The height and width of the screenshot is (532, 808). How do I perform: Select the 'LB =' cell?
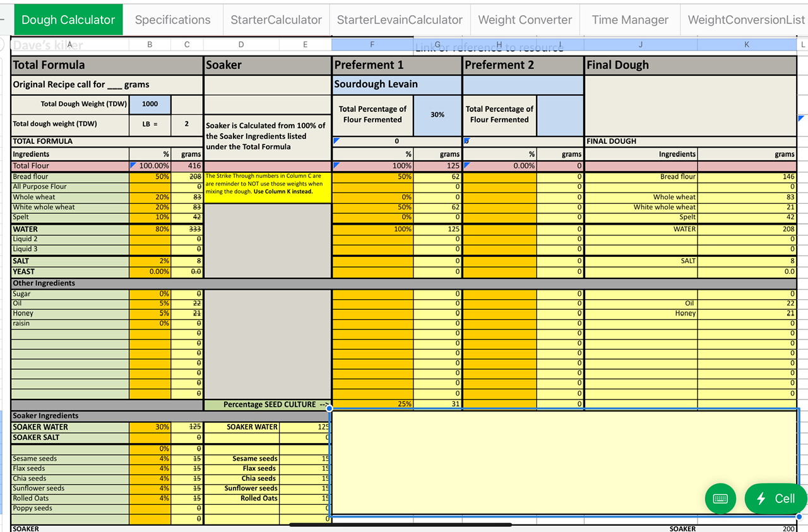pos(150,124)
